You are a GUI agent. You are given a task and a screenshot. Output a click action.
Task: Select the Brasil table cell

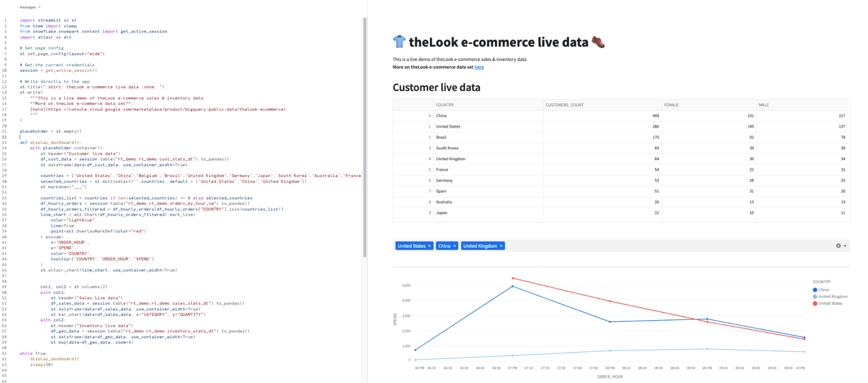pyautogui.click(x=489, y=137)
